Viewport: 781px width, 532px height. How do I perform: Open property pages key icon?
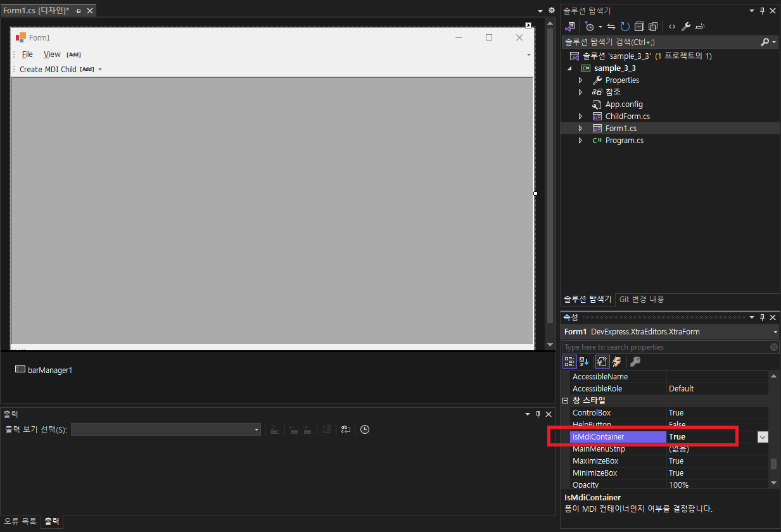635,362
